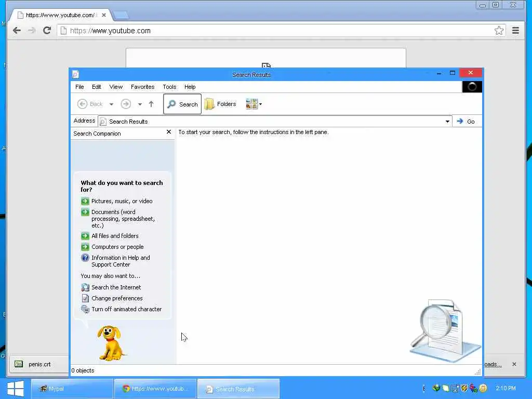The height and width of the screenshot is (399, 532).
Task: Close the Search Companion pane
Action: coord(169,132)
